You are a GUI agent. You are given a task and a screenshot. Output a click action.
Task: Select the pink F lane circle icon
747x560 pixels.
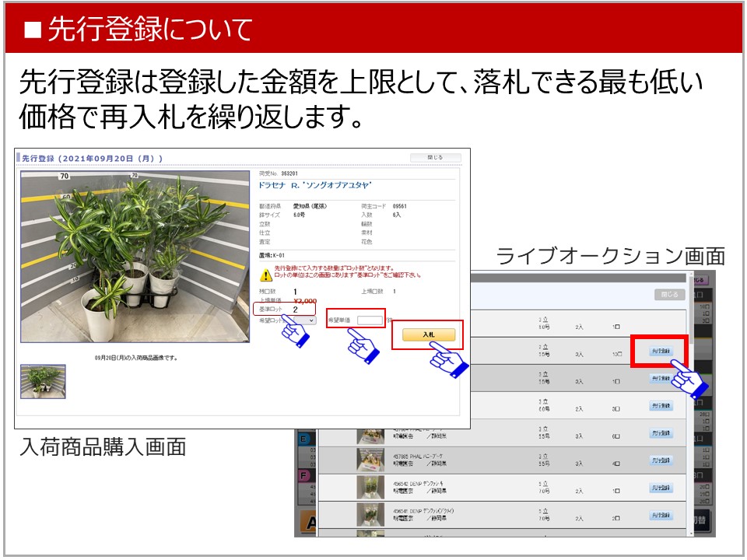point(303,475)
